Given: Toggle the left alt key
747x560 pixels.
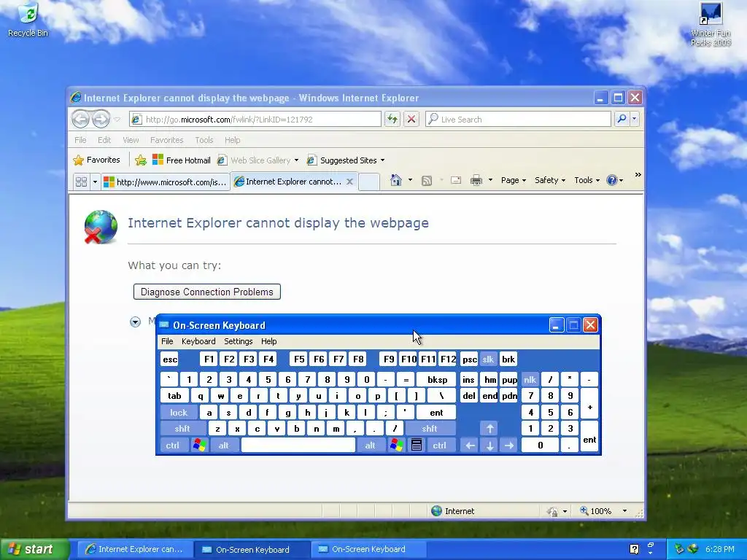Looking at the screenshot, I should click(x=223, y=446).
